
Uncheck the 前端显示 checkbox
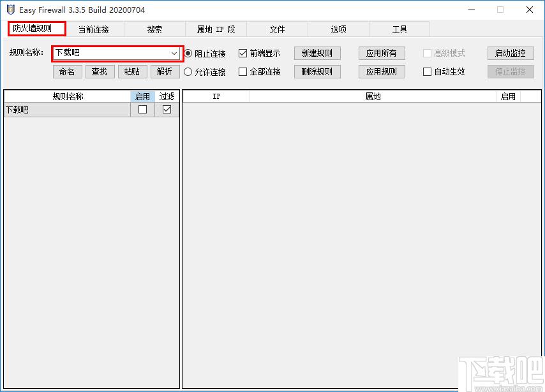coord(243,54)
